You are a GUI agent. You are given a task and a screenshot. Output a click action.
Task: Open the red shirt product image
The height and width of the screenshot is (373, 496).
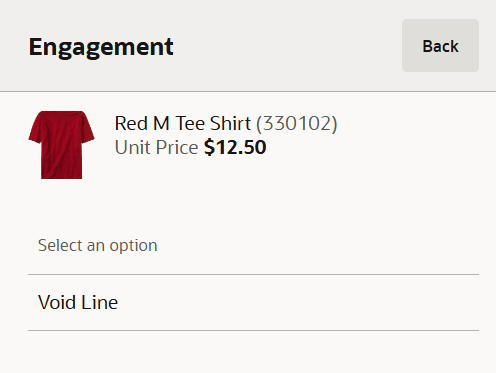61,145
